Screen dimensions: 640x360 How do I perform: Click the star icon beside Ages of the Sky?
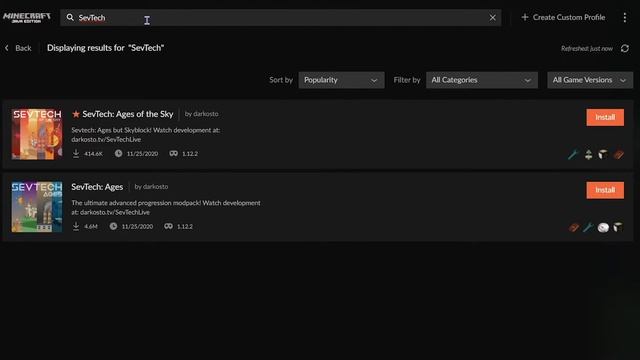[x=76, y=114]
